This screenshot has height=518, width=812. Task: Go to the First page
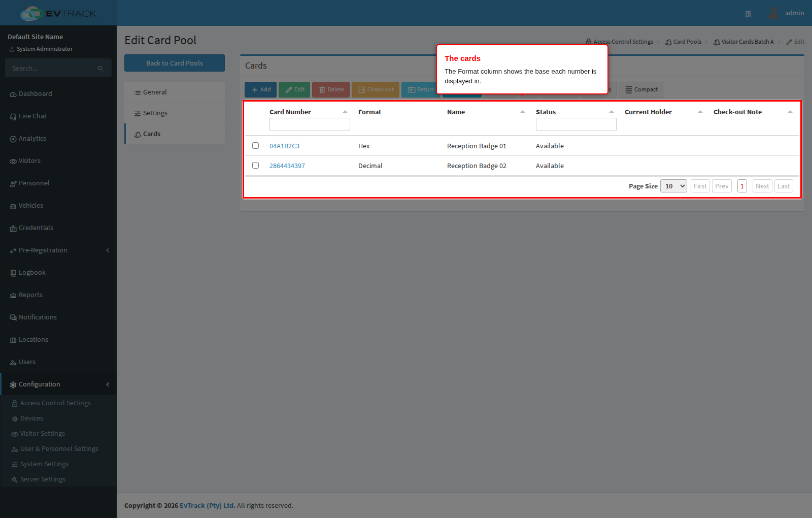(700, 186)
